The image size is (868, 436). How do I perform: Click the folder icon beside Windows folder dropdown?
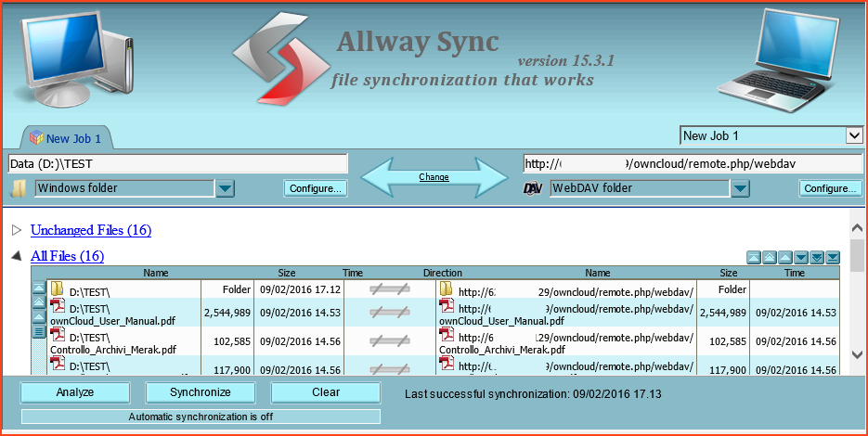19,188
